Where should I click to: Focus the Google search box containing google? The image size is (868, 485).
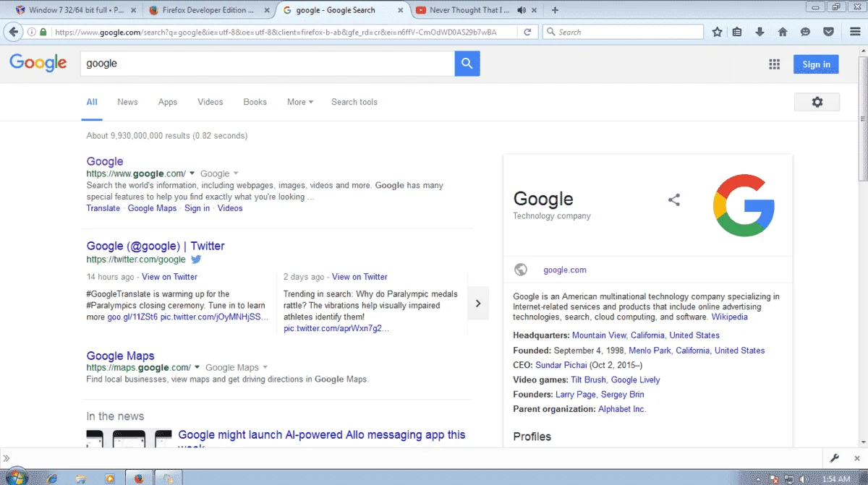tap(267, 64)
